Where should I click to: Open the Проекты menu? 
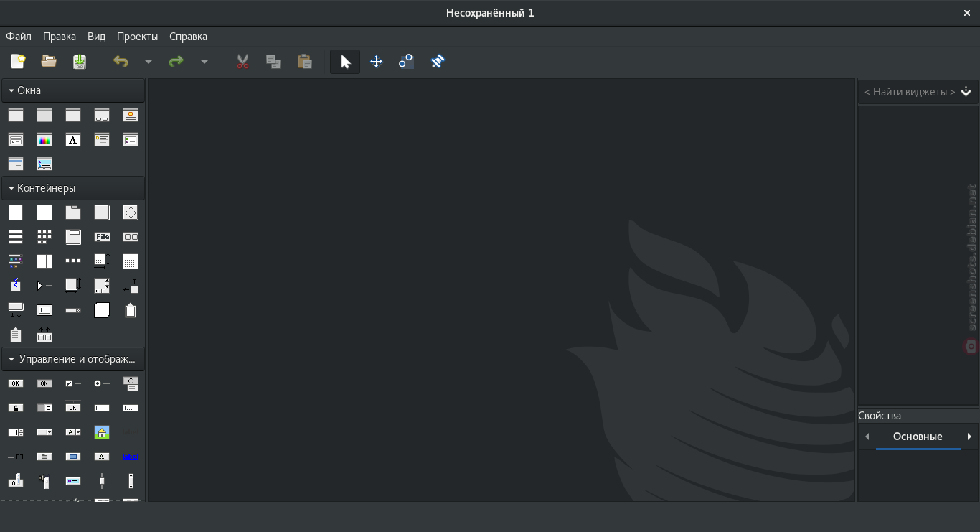click(x=137, y=37)
